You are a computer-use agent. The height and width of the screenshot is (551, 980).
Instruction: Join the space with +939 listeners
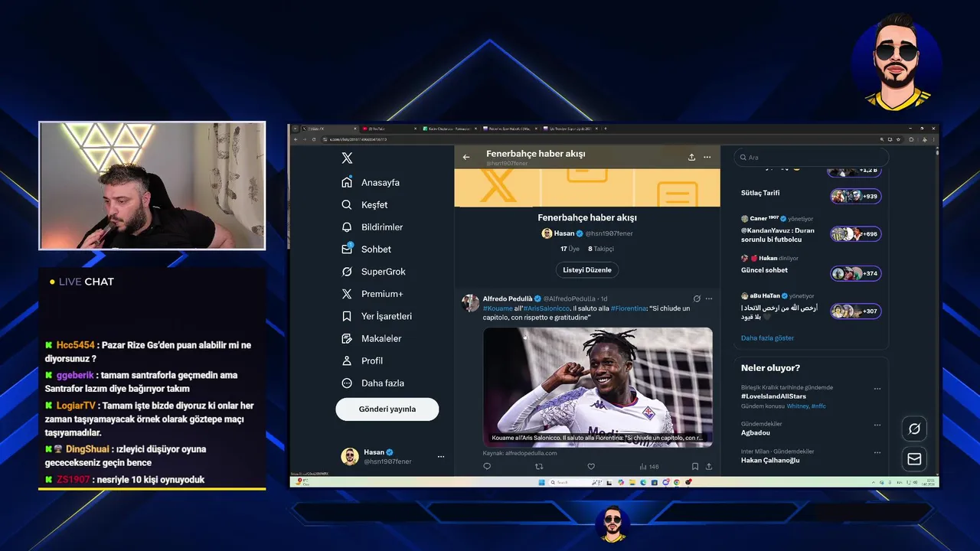click(x=856, y=197)
